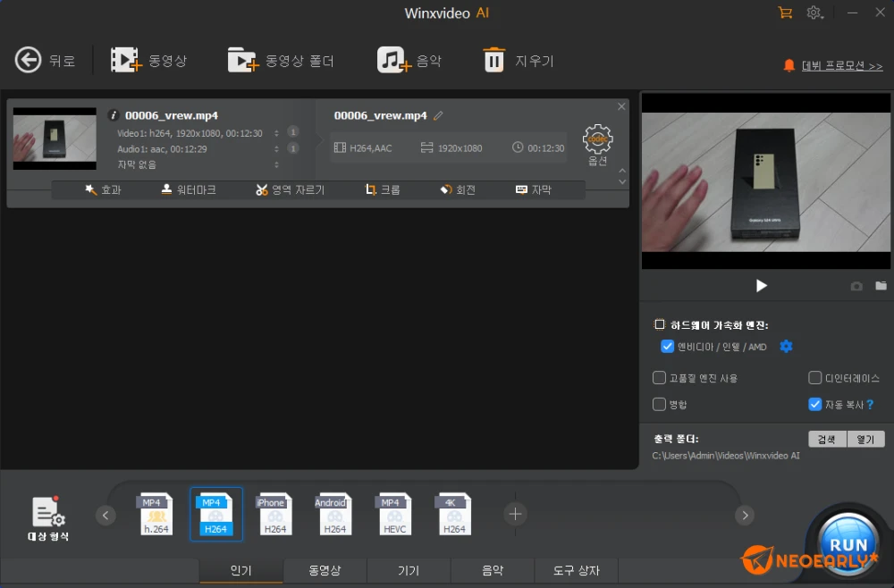
Task: Select the 4K H264 preset
Action: 454,514
